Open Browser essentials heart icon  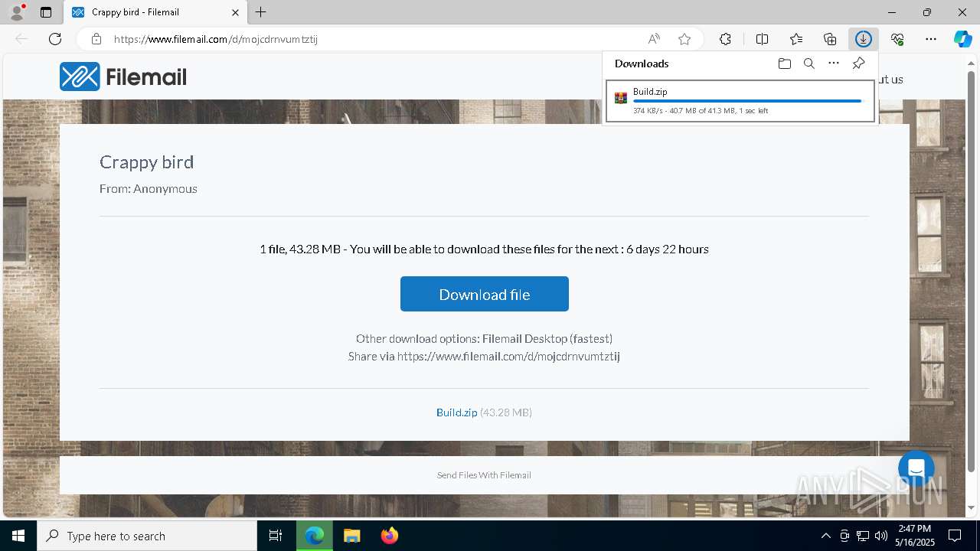pos(897,39)
